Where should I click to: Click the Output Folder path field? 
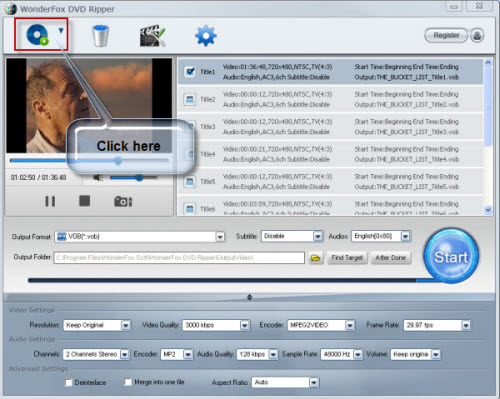click(179, 258)
